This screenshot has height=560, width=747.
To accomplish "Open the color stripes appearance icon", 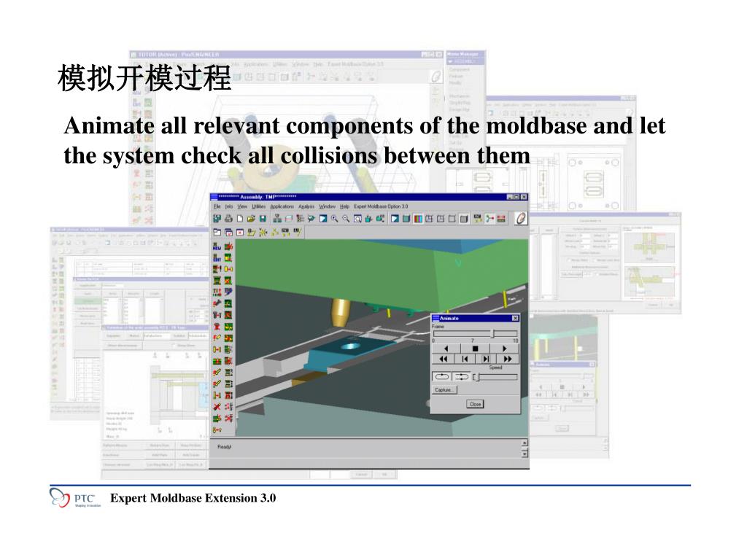I will [x=418, y=219].
